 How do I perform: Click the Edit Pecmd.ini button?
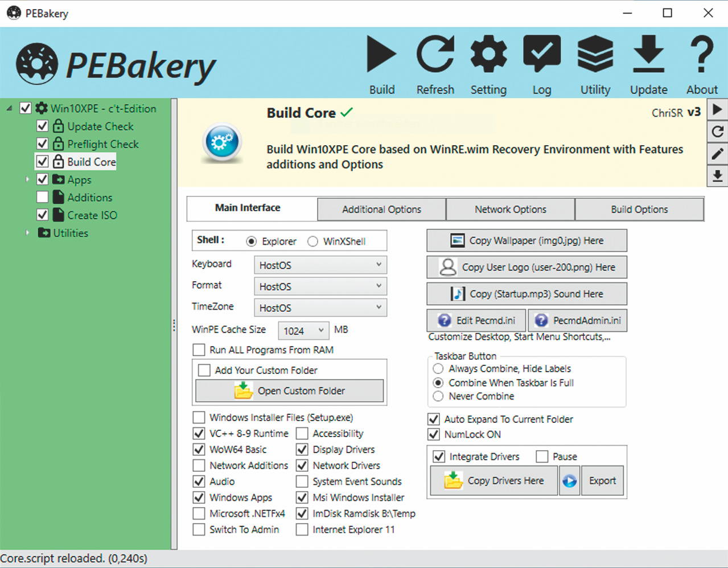pyautogui.click(x=476, y=320)
